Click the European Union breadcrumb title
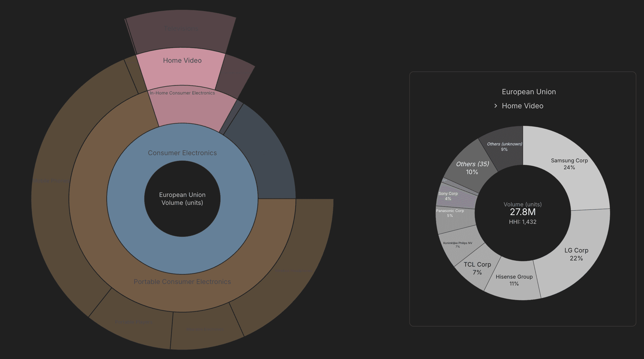This screenshot has height=359, width=644. (x=528, y=92)
